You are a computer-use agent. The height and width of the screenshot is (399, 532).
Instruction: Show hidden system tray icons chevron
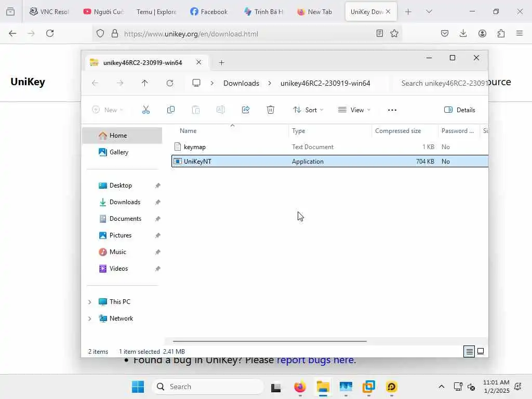pyautogui.click(x=442, y=387)
